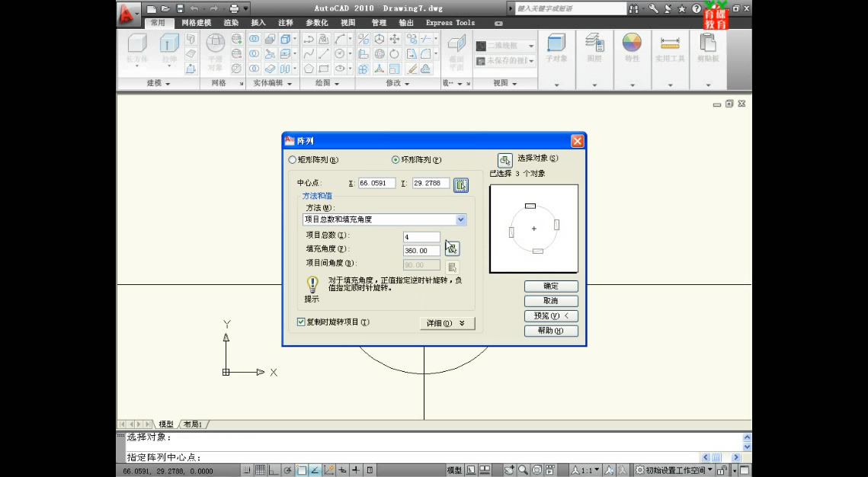Click the fill angle input field
Screen dimensions: 868x477
(x=421, y=251)
